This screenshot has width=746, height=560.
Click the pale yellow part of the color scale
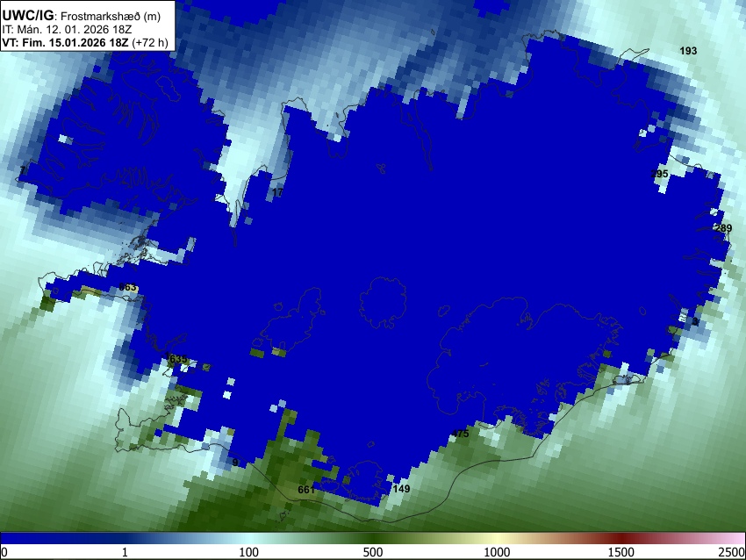(497, 539)
